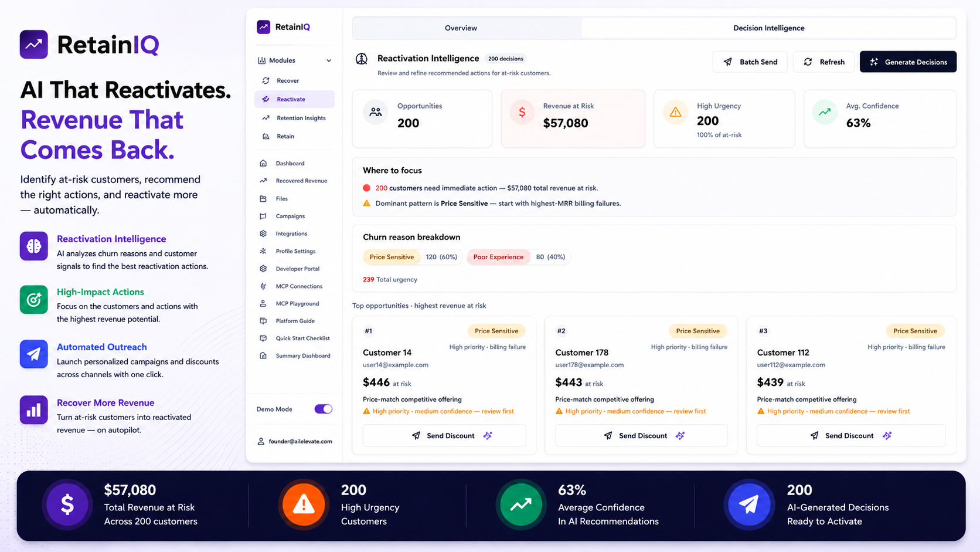The width and height of the screenshot is (980, 552).
Task: Click the founder@ailelevate.com account email
Action: click(x=300, y=441)
